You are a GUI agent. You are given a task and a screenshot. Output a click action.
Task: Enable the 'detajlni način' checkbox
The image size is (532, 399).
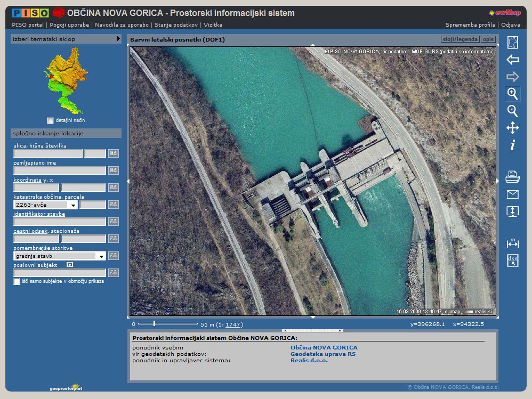[x=50, y=121]
